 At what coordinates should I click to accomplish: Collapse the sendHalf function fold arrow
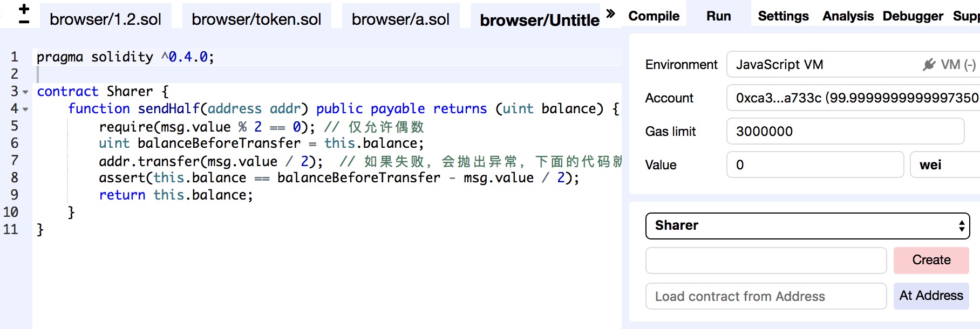pyautogui.click(x=25, y=109)
